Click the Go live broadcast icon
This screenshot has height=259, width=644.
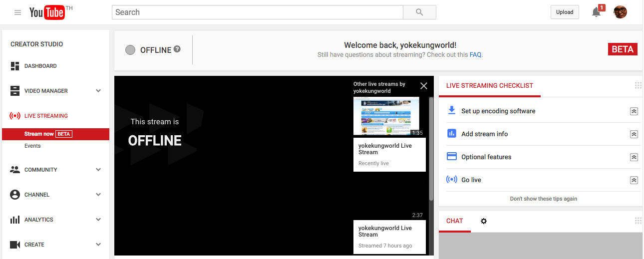(x=452, y=179)
